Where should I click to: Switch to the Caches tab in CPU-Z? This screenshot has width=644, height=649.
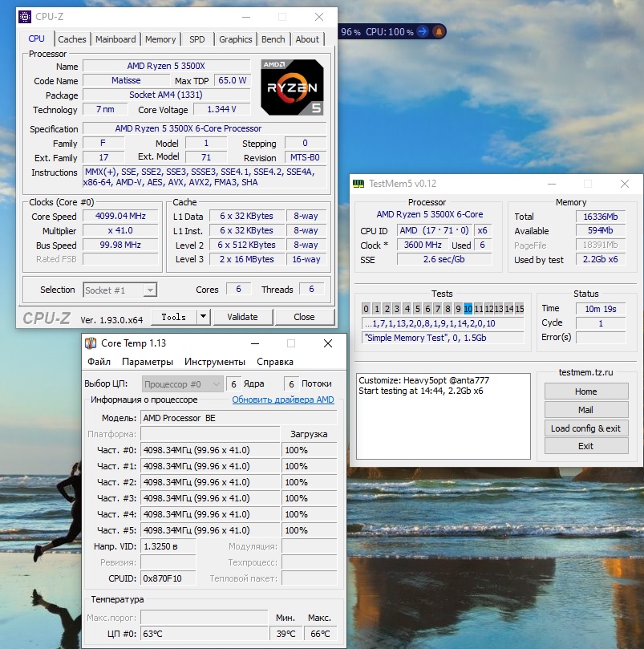[72, 39]
